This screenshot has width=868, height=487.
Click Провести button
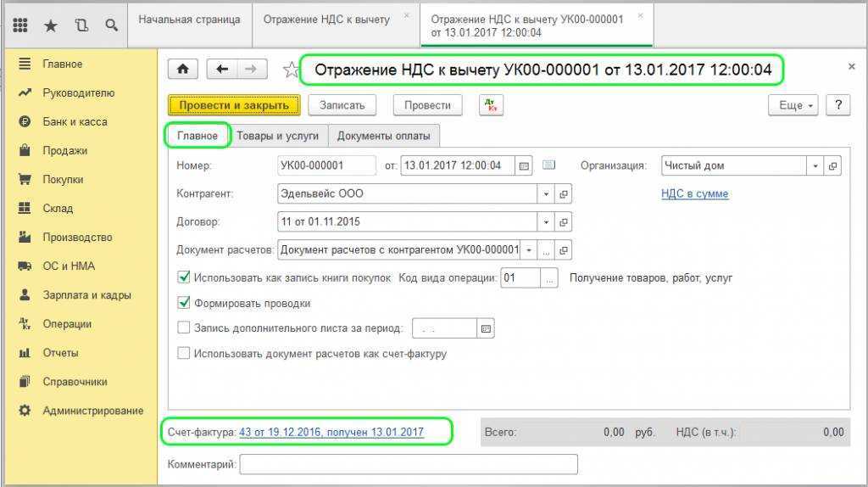tap(427, 105)
